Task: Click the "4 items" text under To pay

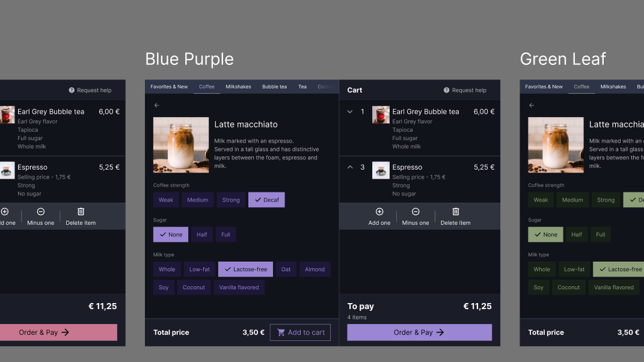Action: [x=357, y=318]
